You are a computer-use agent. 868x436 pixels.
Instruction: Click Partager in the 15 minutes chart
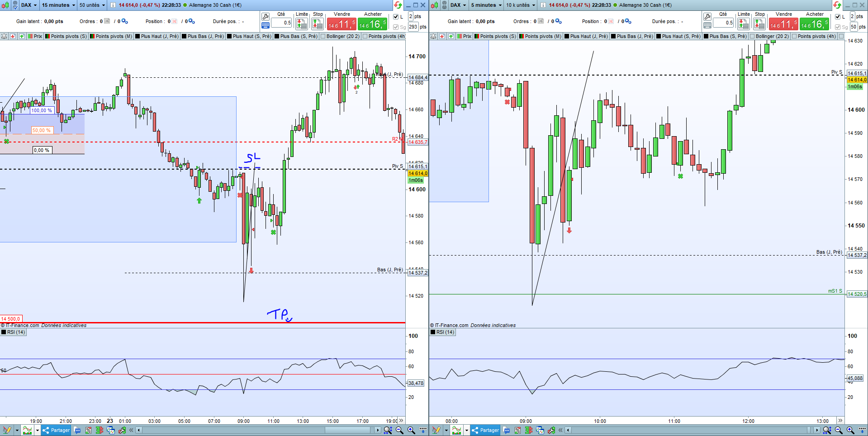click(x=56, y=430)
